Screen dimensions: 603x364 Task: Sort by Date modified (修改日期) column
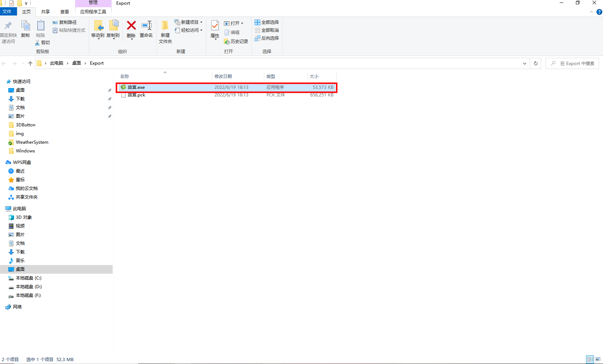[238, 76]
